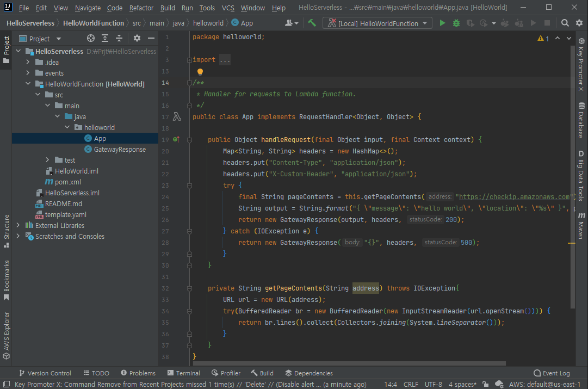Image resolution: width=588 pixels, height=389 pixels.
Task: Open the Refactor menu
Action: (x=141, y=8)
